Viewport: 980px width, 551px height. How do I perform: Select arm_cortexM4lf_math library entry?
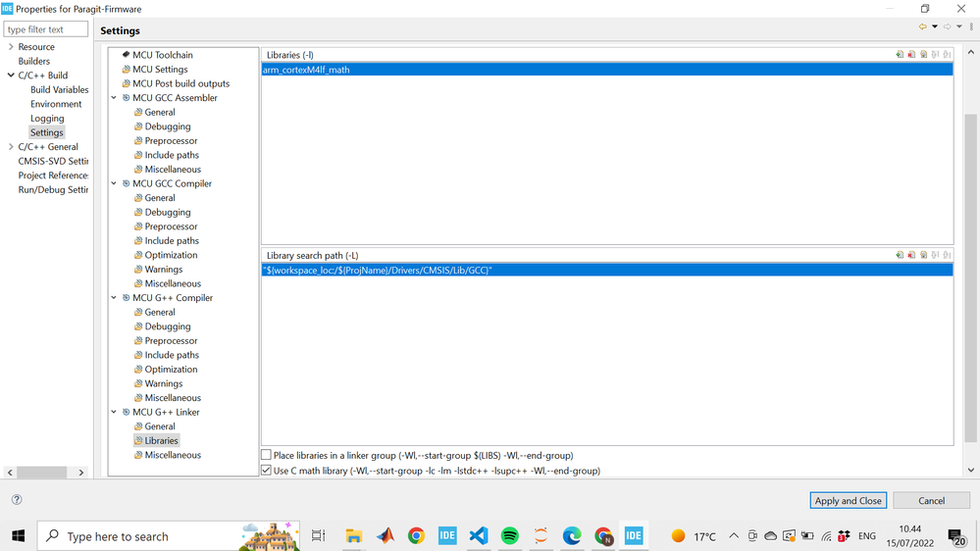(607, 70)
